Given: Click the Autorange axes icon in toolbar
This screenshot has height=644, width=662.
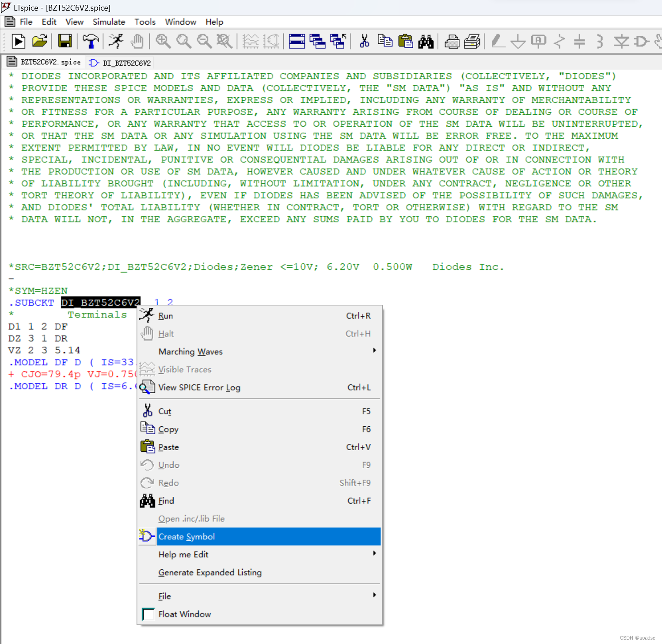Looking at the screenshot, I should [271, 42].
